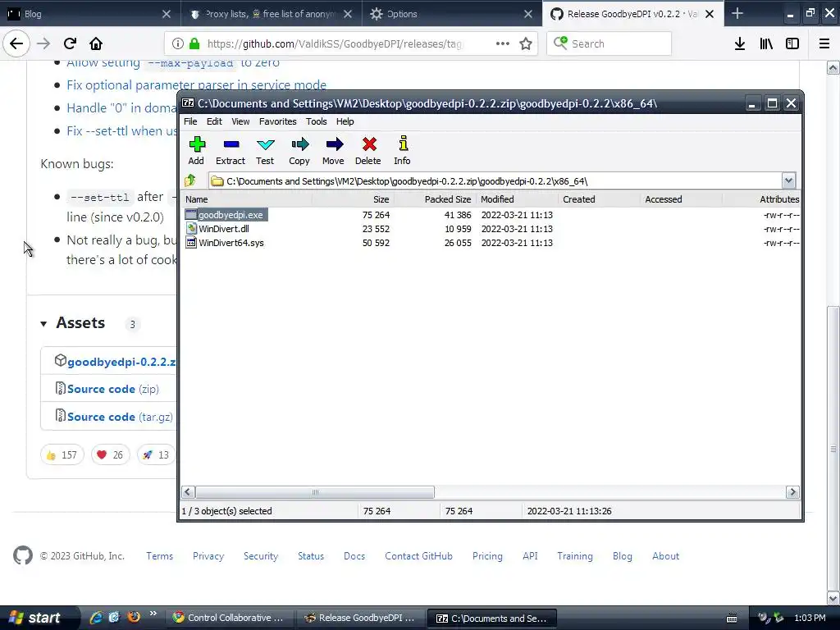Open the Contact GitHub footer link

point(418,556)
